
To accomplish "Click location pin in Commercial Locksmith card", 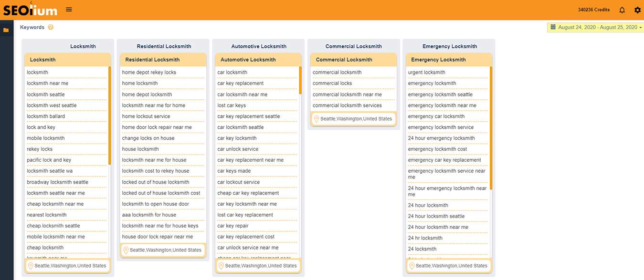I will point(316,119).
